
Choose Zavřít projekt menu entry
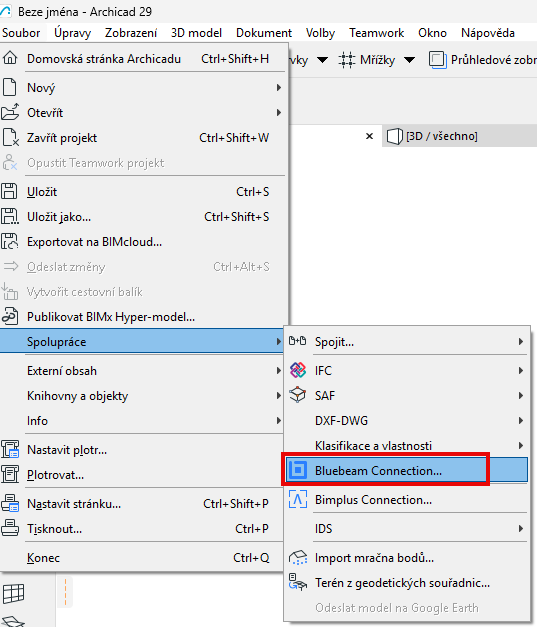142,138
